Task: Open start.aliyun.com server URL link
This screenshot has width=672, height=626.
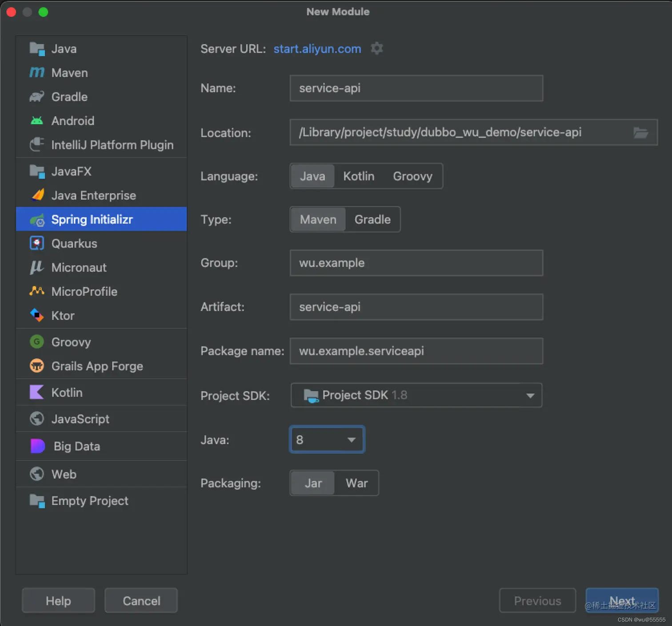Action: (x=317, y=48)
